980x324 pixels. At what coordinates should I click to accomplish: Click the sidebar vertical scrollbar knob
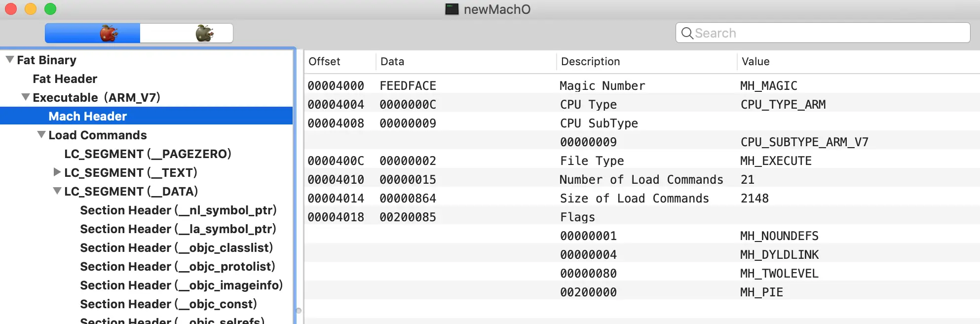point(299,311)
